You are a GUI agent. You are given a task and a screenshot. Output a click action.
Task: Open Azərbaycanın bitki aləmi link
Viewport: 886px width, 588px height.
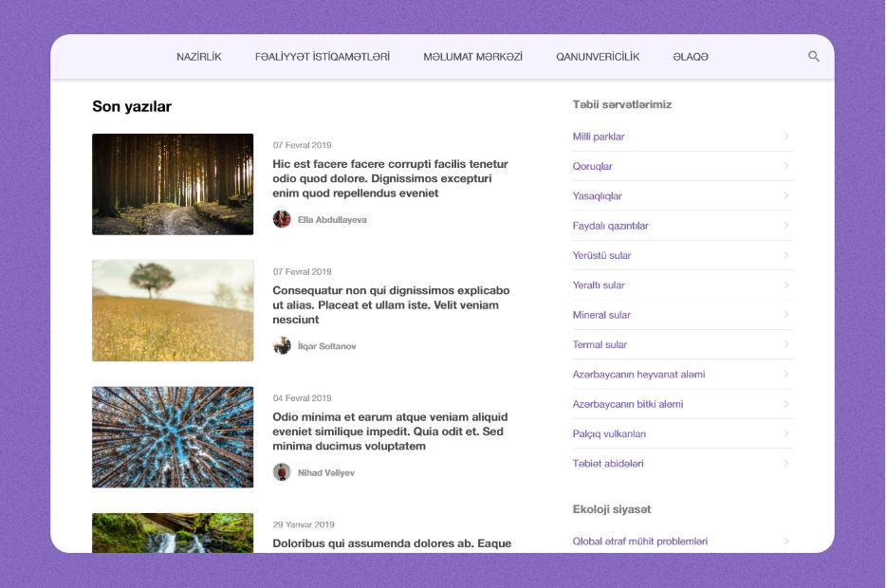coord(628,404)
